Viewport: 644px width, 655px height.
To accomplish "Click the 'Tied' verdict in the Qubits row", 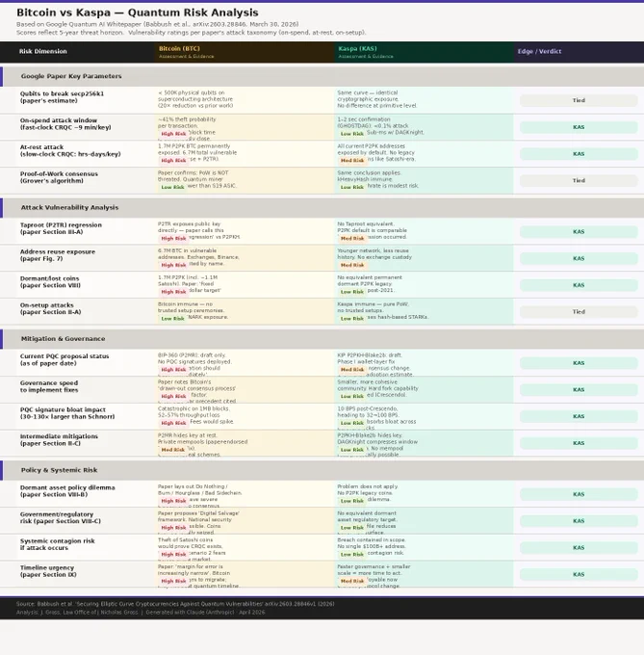I will tap(579, 100).
